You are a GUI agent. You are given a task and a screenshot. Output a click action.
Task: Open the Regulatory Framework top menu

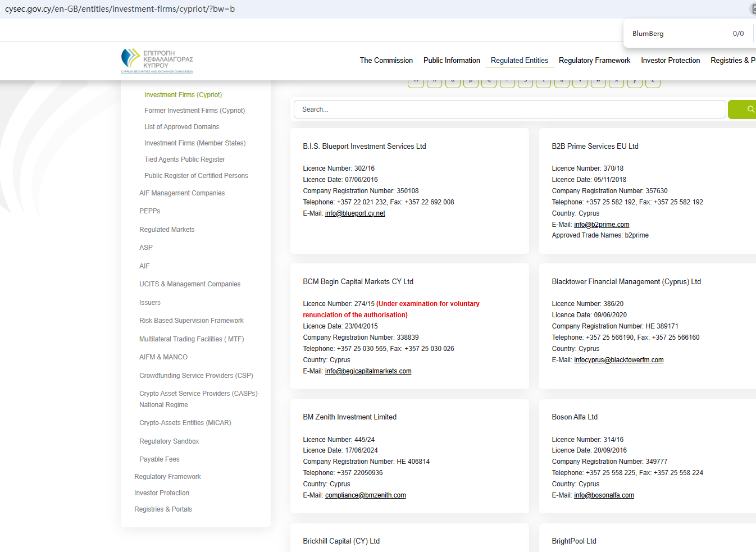[594, 61]
